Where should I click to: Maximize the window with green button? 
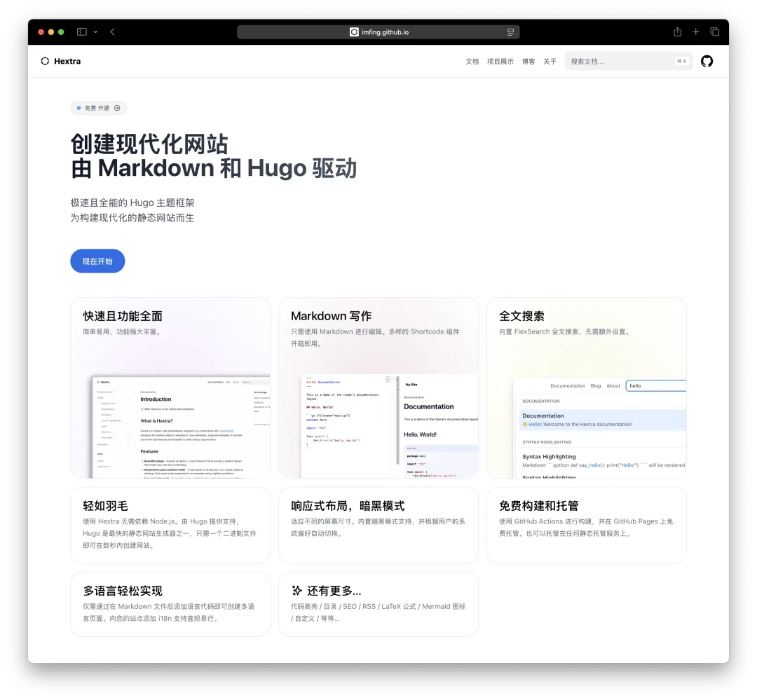61,32
